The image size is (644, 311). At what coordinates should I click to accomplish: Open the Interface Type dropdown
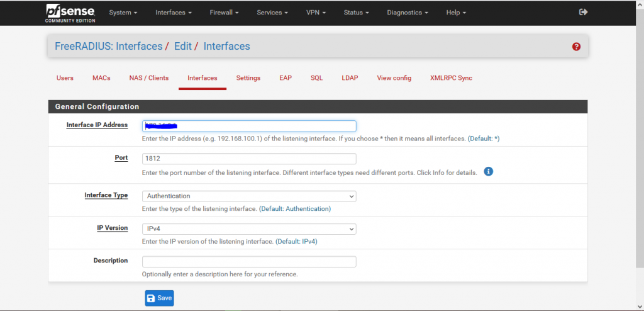pyautogui.click(x=249, y=196)
